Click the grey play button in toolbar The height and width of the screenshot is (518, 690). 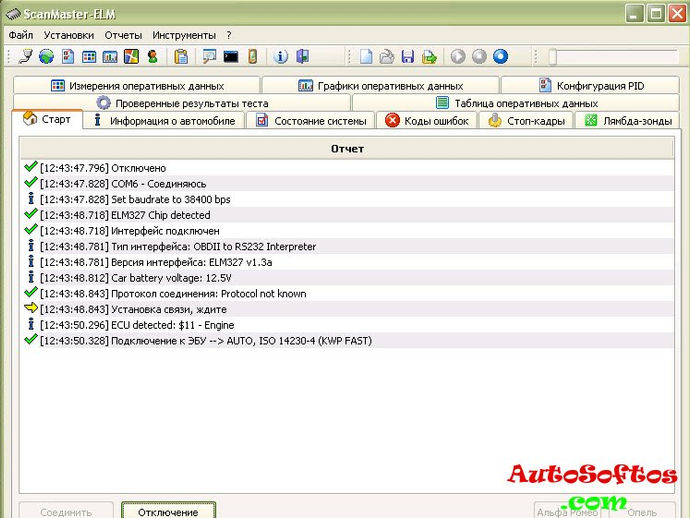458,57
